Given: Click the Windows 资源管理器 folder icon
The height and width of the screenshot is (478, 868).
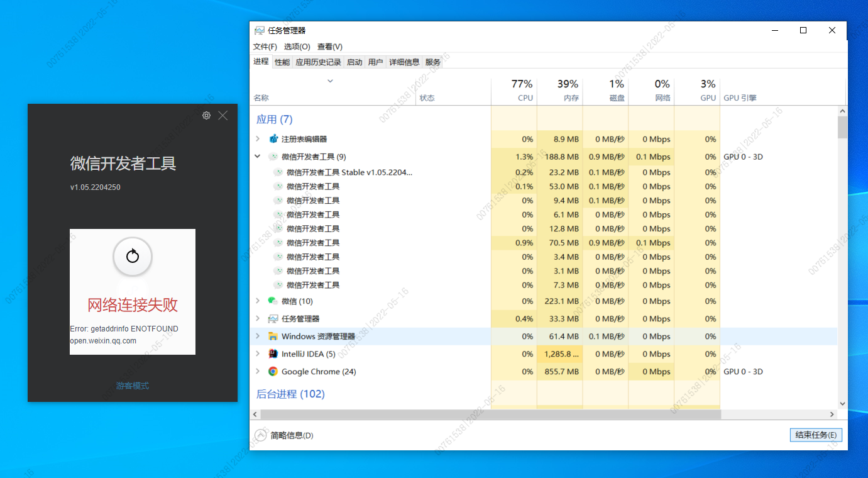Looking at the screenshot, I should click(x=273, y=336).
